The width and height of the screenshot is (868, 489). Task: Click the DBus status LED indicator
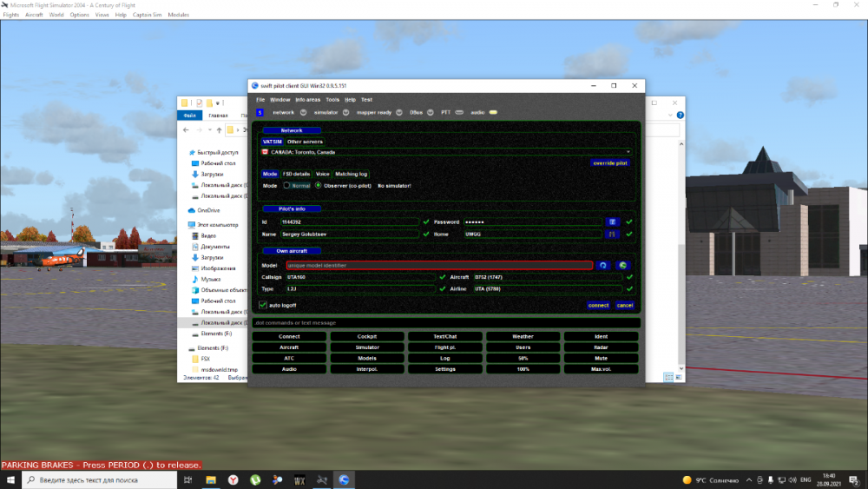coord(430,112)
